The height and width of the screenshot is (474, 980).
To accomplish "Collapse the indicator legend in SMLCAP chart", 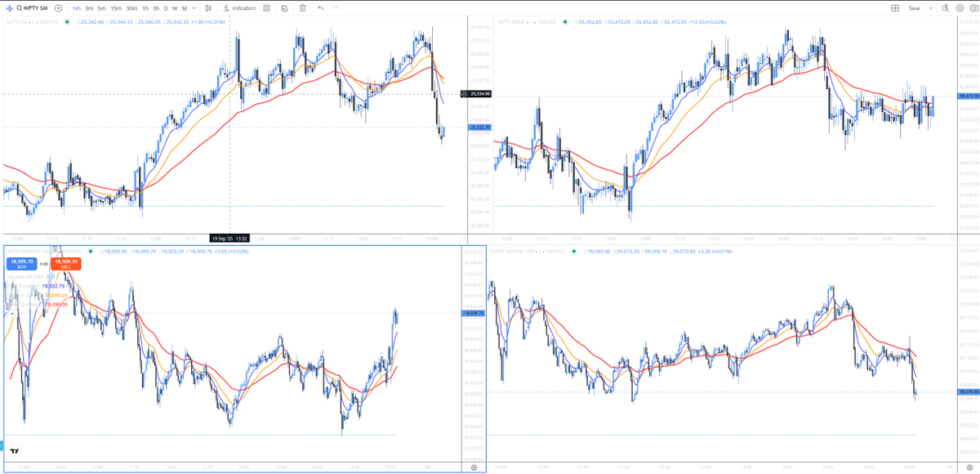I will point(11,312).
